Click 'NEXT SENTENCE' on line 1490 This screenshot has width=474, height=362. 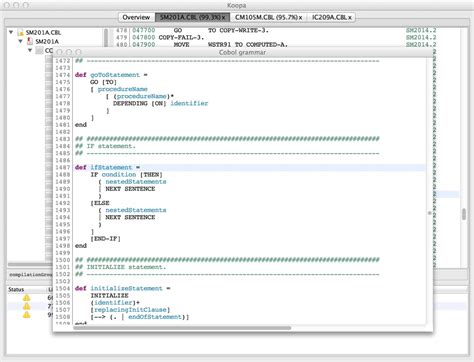point(130,189)
